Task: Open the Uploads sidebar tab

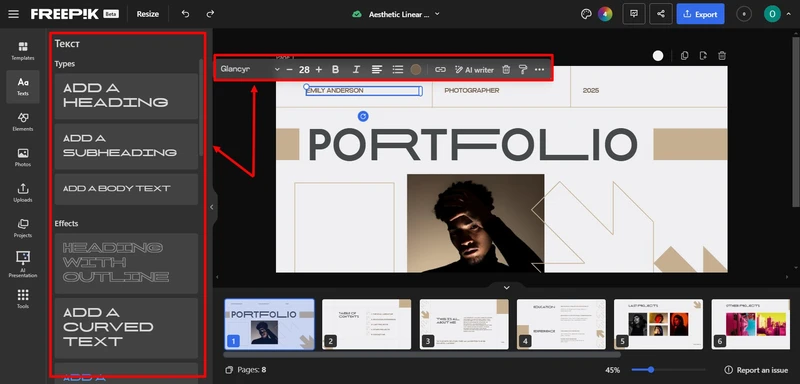Action: [x=23, y=193]
